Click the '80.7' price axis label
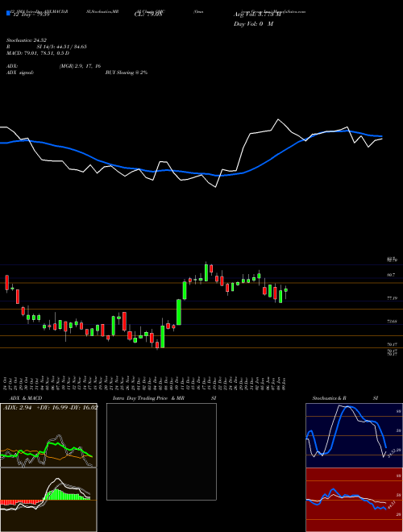 click(x=391, y=275)
